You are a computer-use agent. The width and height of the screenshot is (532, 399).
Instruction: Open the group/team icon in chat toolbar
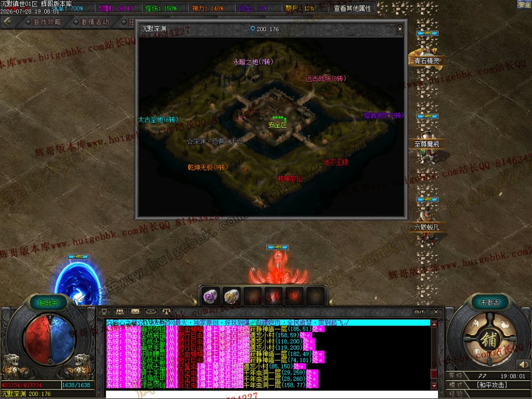[x=119, y=311]
